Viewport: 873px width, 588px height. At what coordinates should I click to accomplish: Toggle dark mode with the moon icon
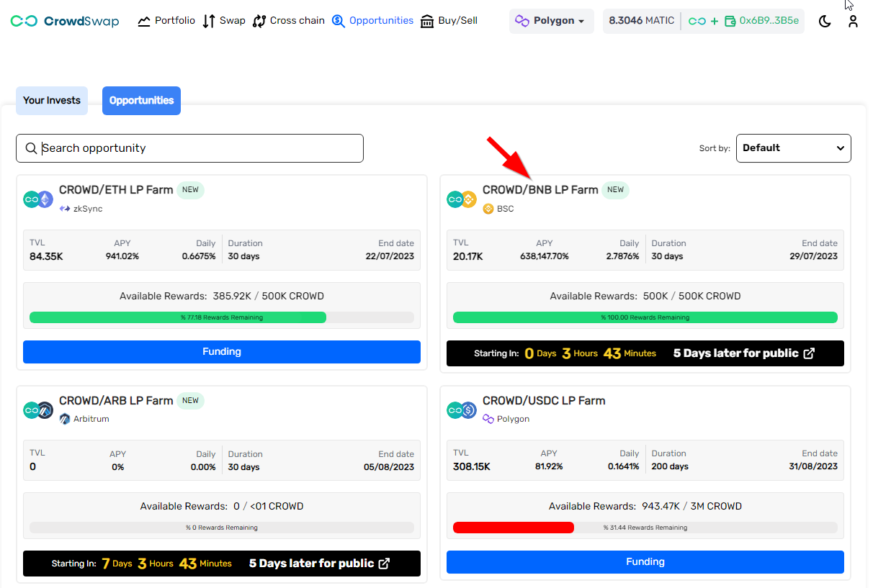(824, 22)
